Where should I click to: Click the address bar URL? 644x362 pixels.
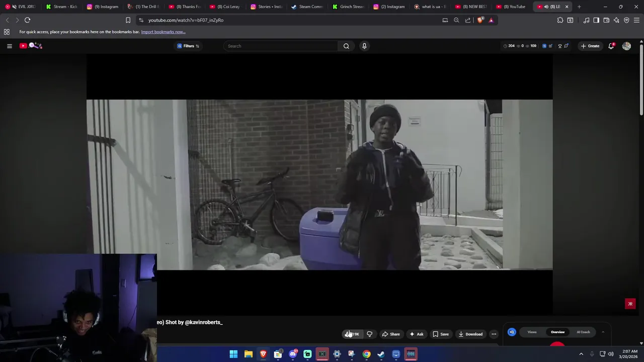pos(186,20)
